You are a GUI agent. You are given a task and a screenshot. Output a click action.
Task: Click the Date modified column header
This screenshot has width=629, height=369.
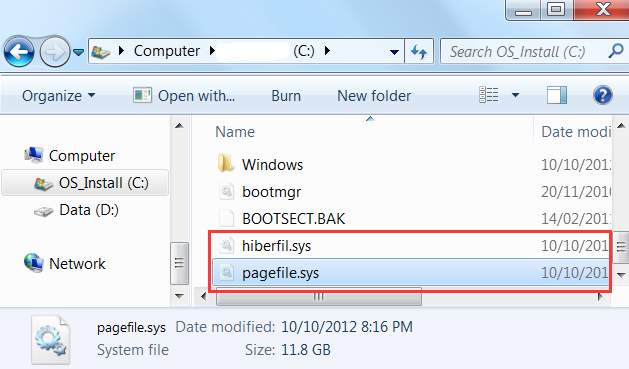tap(576, 132)
